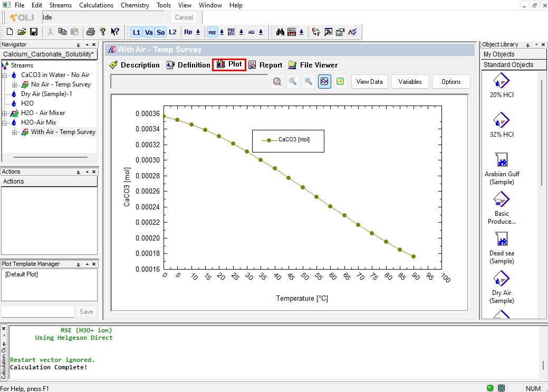Click the binoculars search icon
Screen dimensions: 548x392
coord(280,32)
